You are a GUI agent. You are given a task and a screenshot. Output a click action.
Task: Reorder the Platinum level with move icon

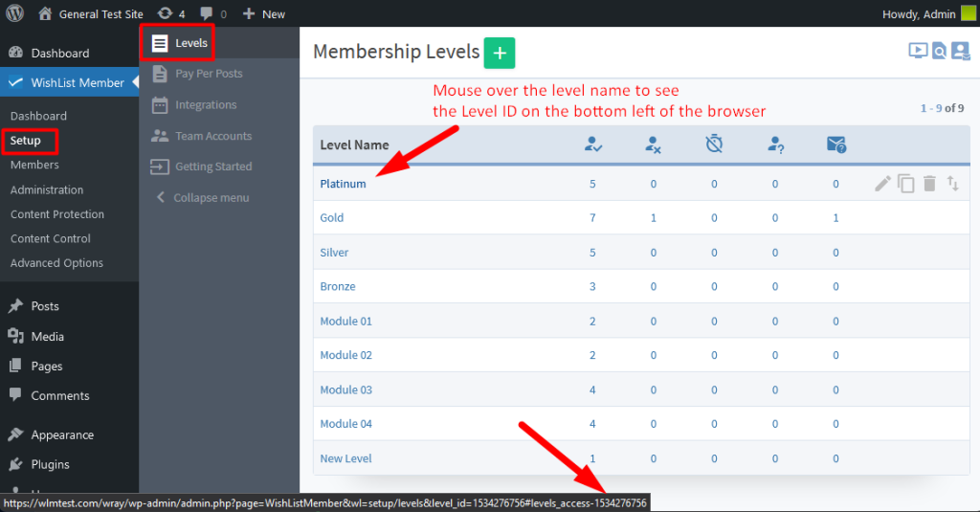952,183
